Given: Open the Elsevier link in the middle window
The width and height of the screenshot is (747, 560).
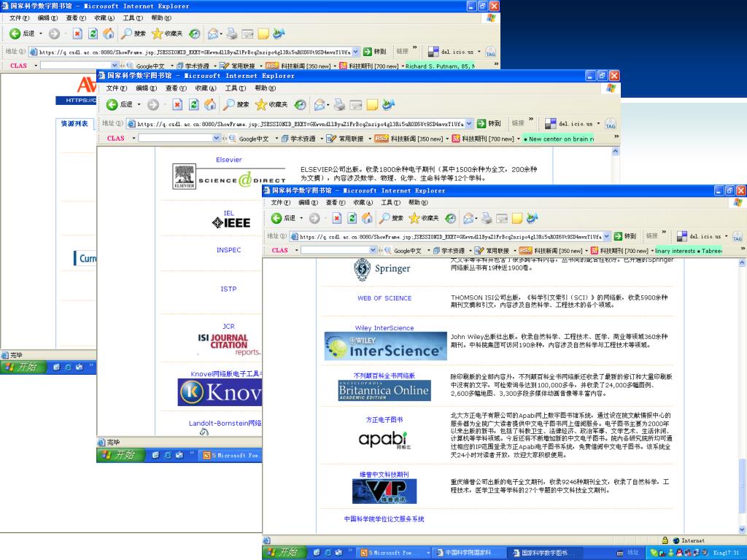Looking at the screenshot, I should pyautogui.click(x=228, y=160).
